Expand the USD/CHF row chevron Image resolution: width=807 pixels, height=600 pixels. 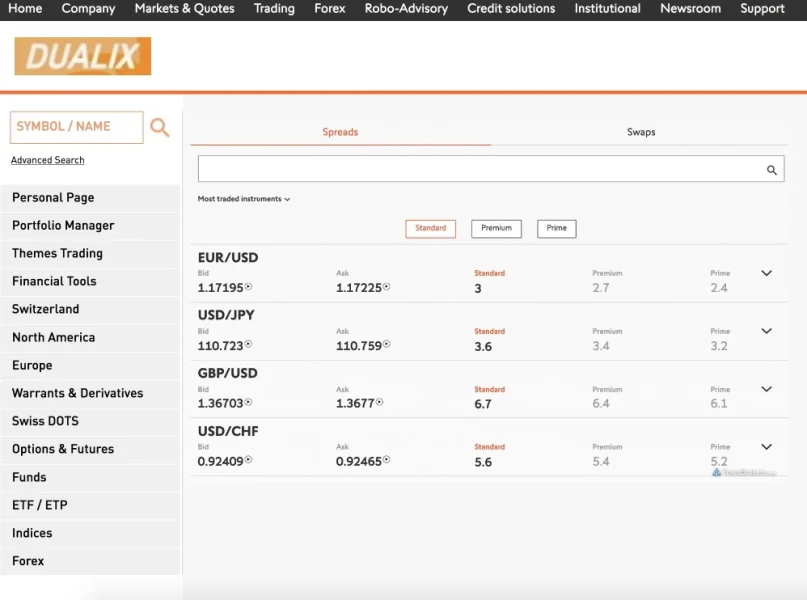click(x=767, y=447)
